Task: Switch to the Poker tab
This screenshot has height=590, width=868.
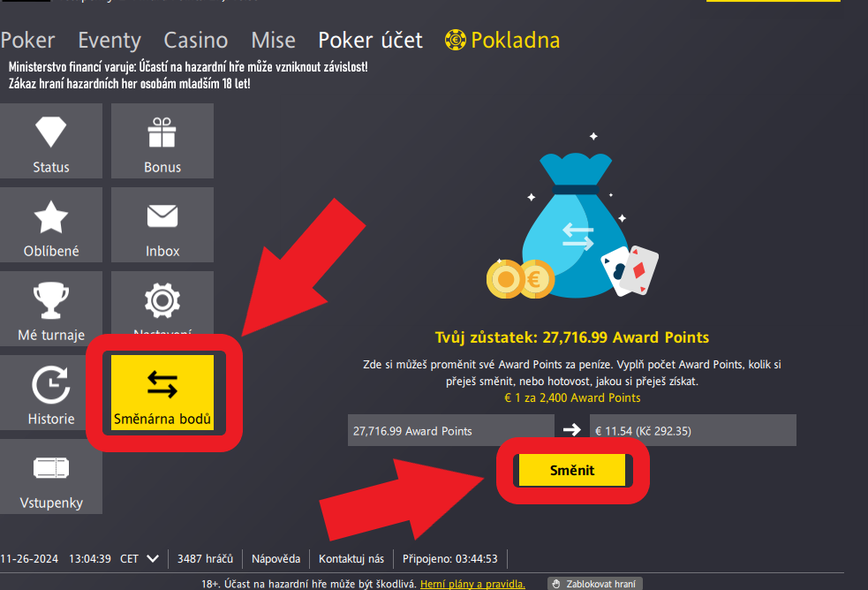Action: [27, 41]
